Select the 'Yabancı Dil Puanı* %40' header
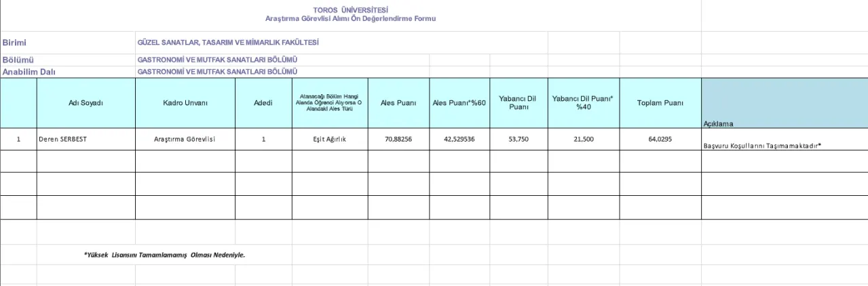 (584, 103)
